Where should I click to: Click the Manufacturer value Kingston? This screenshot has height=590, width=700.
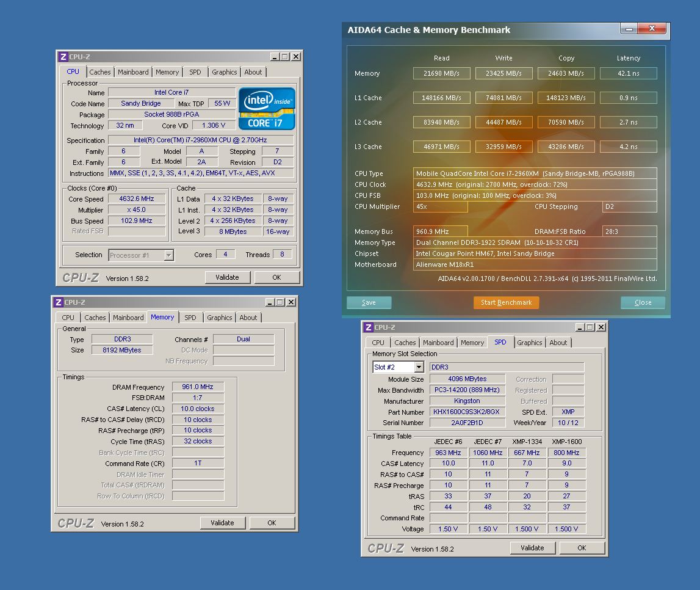467,401
